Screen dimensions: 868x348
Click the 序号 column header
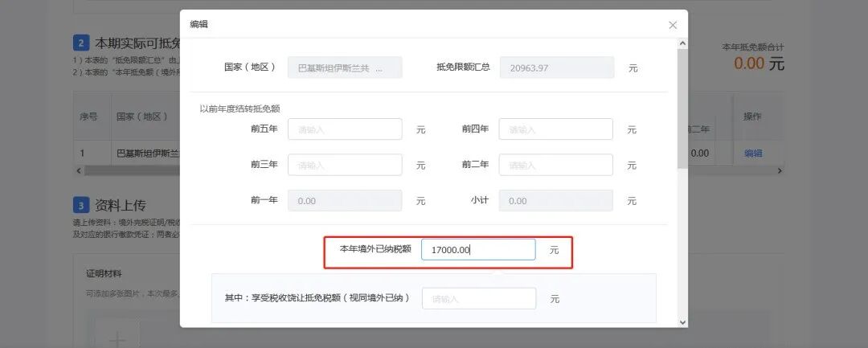(x=88, y=117)
